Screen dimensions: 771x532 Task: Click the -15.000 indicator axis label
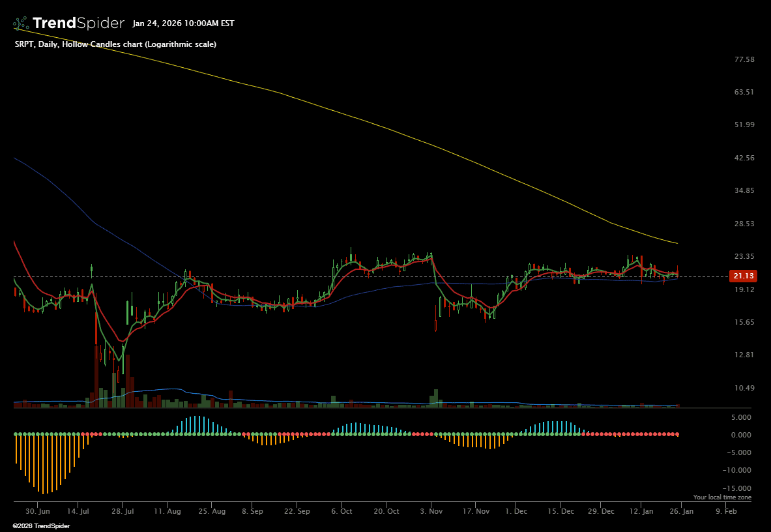click(738, 488)
